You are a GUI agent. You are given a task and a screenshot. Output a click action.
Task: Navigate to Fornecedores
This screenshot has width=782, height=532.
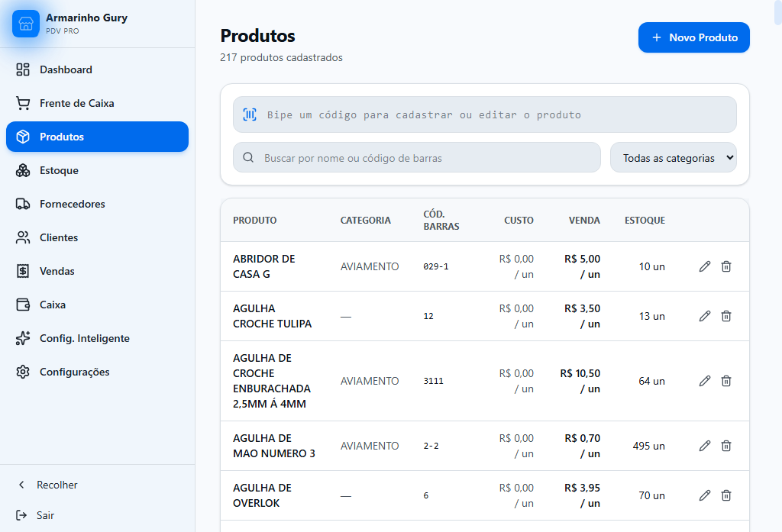pyautogui.click(x=97, y=204)
